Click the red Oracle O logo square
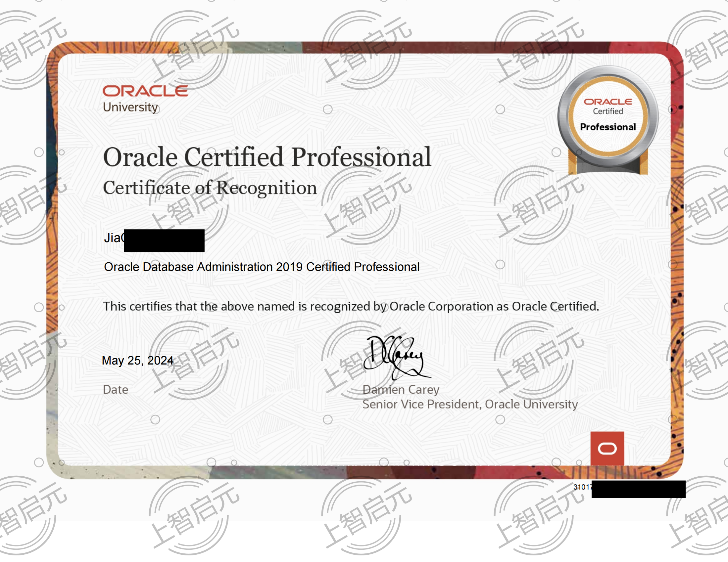Image resolution: width=728 pixels, height=562 pixels. tap(607, 449)
